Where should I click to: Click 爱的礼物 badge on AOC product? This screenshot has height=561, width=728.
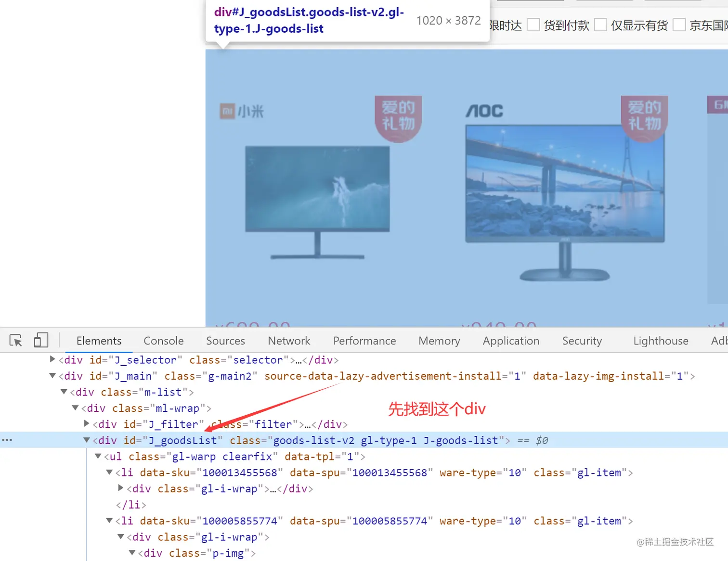click(x=644, y=118)
